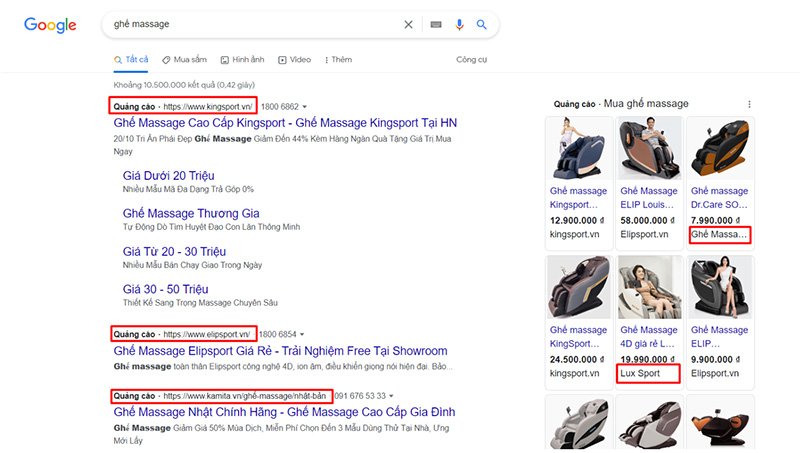Screen dimensions: 800x453
Task: Start voice search with microphone icon
Action: click(459, 24)
